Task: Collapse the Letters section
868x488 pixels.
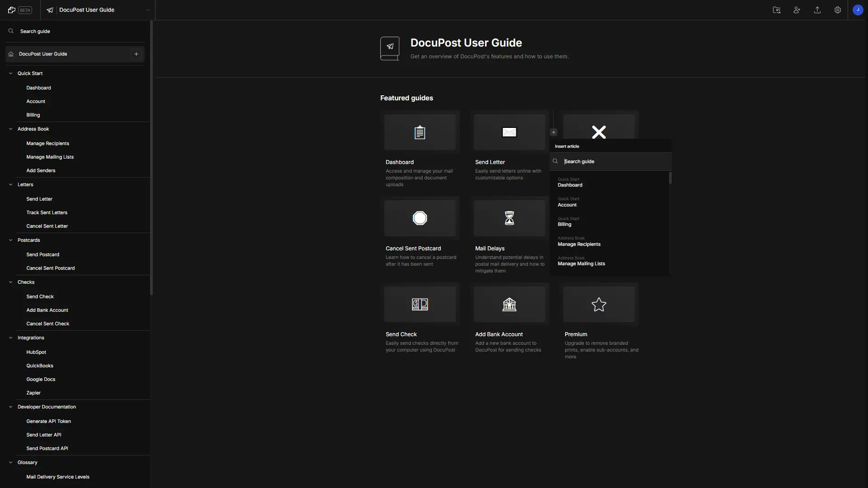Action: point(11,184)
